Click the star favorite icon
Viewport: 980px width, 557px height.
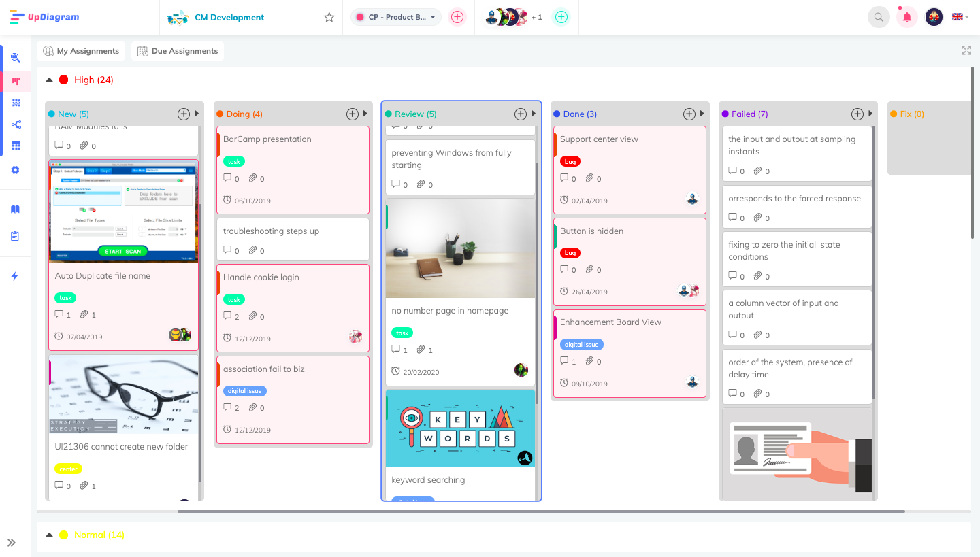(x=329, y=18)
